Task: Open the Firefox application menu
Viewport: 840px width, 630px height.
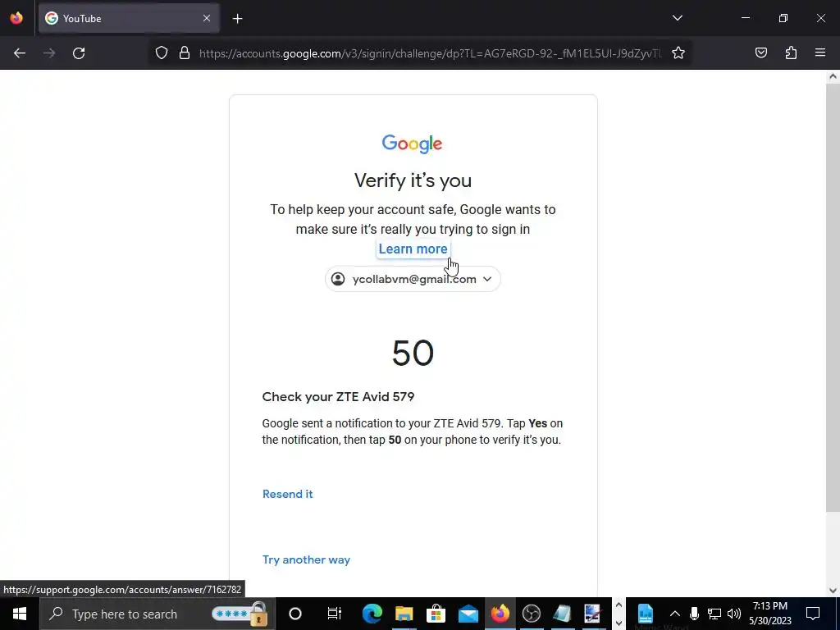Action: tap(820, 53)
